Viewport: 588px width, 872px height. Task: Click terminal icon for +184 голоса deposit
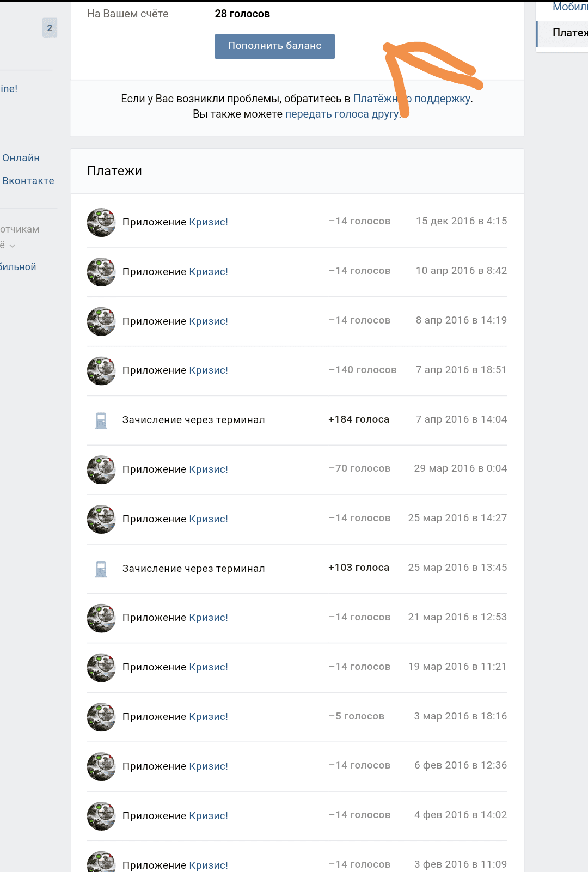(101, 420)
